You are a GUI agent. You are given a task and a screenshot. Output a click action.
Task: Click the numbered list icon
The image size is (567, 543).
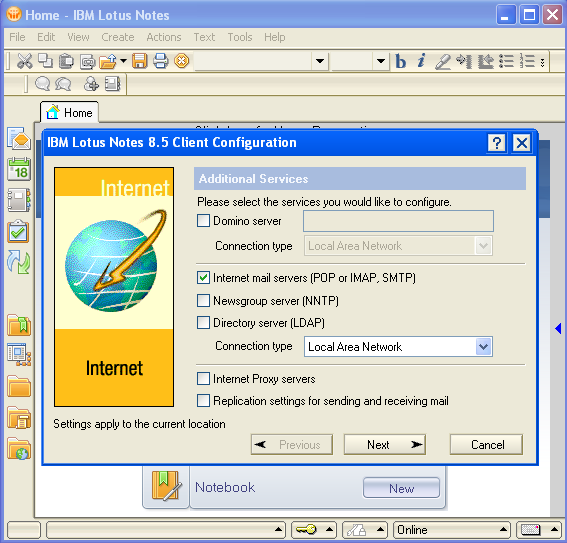point(527,61)
